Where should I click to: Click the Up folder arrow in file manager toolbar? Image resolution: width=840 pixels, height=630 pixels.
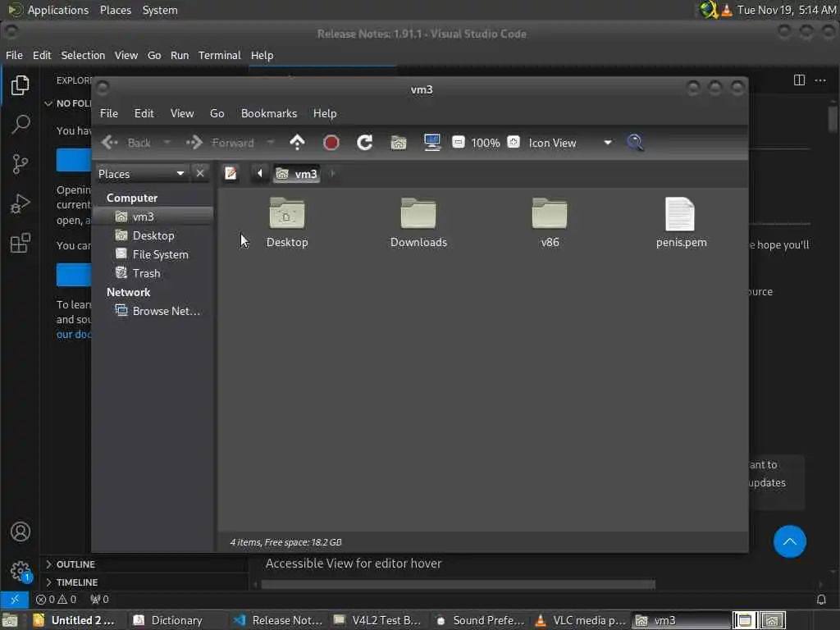[297, 143]
